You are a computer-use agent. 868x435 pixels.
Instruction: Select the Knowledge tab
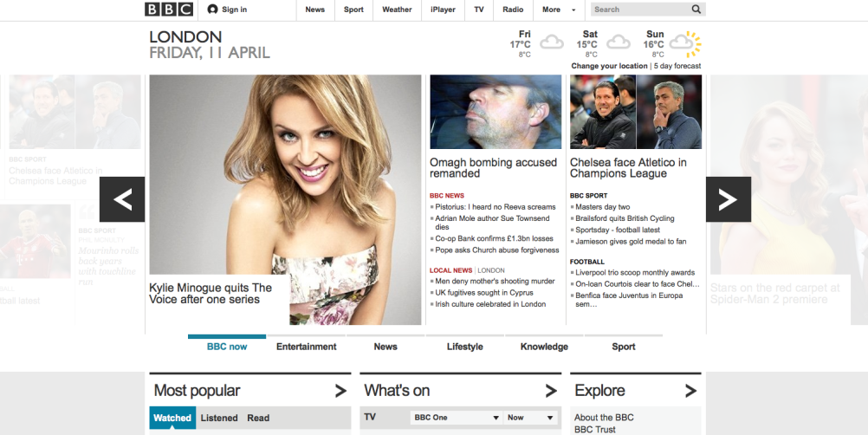click(x=544, y=347)
